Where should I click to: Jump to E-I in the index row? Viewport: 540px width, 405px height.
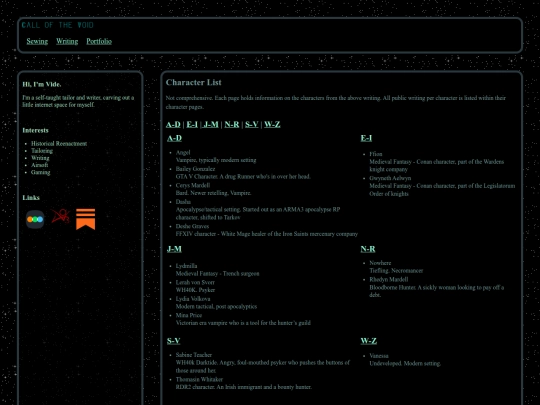pos(192,124)
